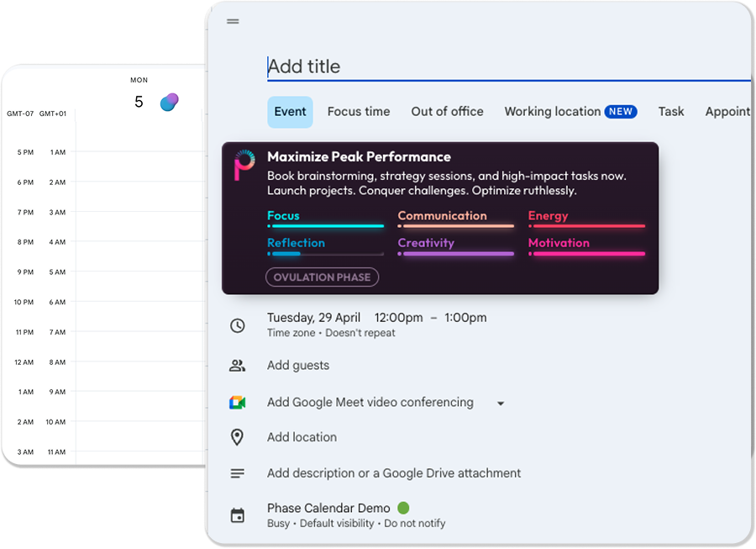Click the Google Meet logo icon
This screenshot has height=549, width=756.
[x=238, y=402]
